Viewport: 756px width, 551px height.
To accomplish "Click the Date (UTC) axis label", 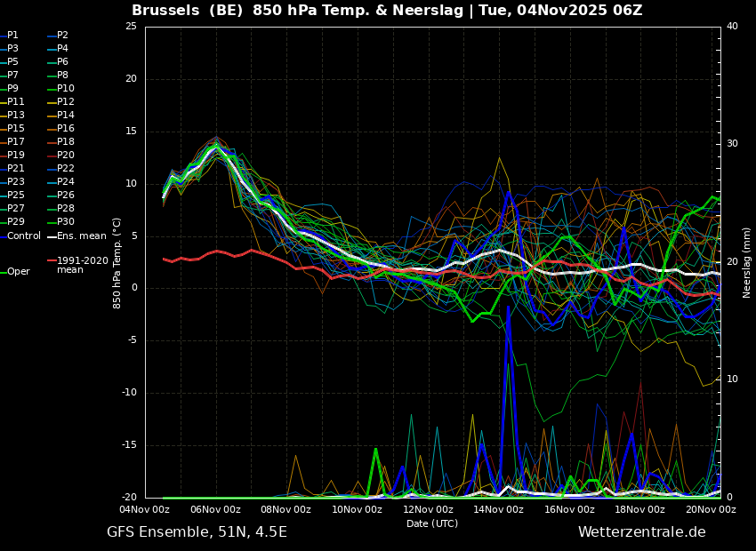I will click(x=432, y=523).
